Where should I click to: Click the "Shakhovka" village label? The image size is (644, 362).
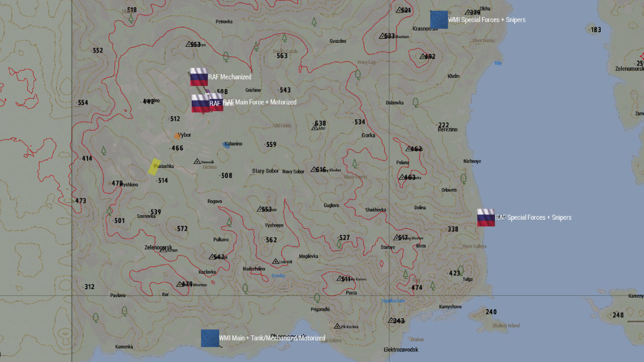pos(376,210)
